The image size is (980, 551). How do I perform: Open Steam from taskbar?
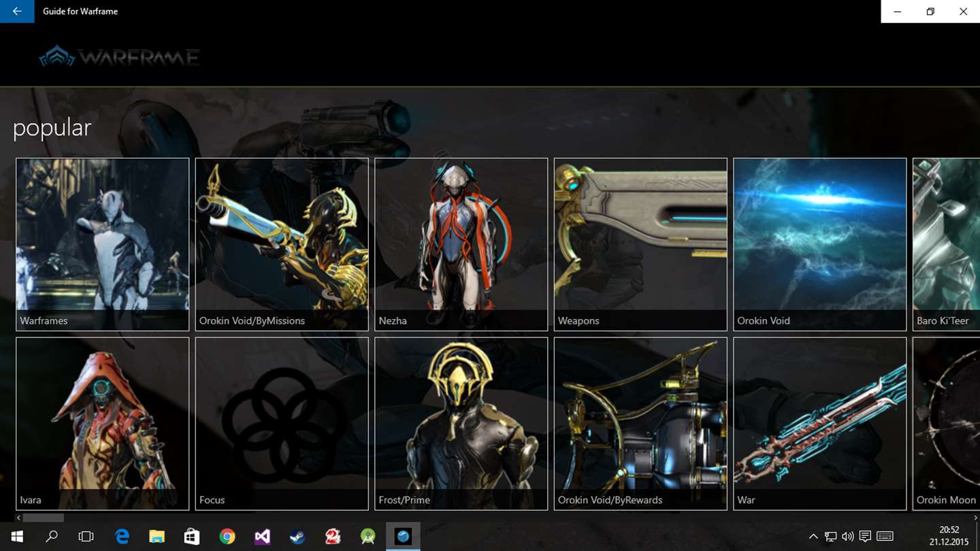pos(297,537)
